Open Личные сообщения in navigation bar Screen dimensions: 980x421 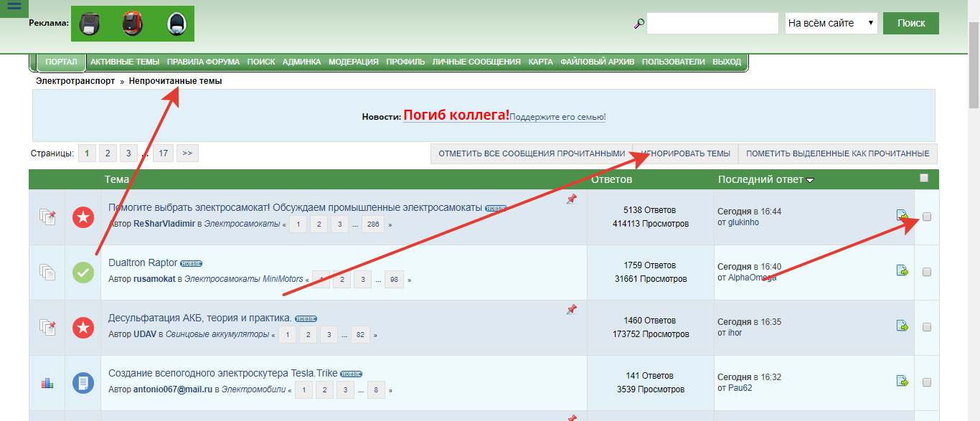pos(476,62)
